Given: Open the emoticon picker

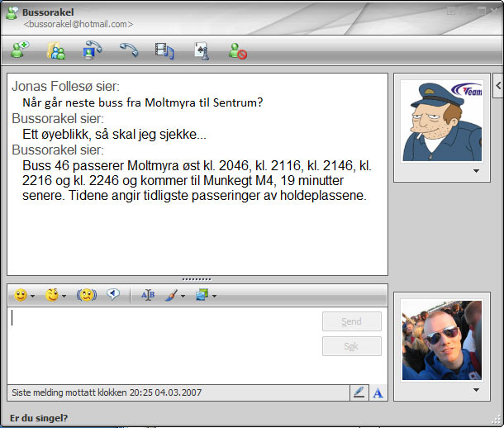Looking at the screenshot, I should [x=21, y=295].
